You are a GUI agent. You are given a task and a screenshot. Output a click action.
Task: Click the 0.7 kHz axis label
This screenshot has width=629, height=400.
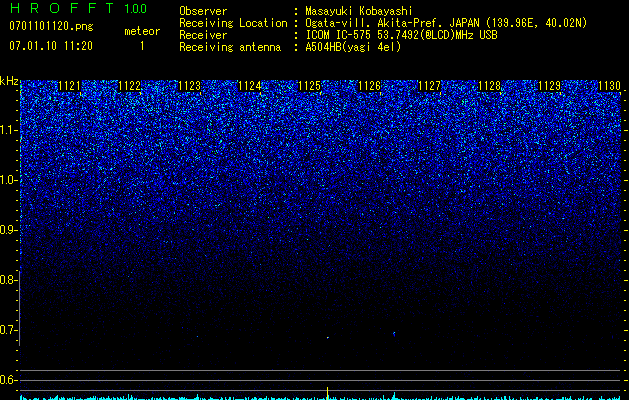[8, 330]
